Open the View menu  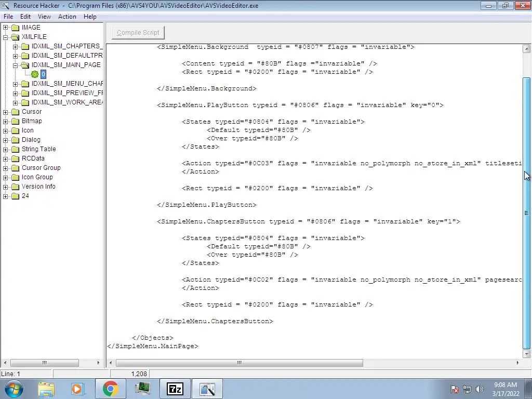44,17
